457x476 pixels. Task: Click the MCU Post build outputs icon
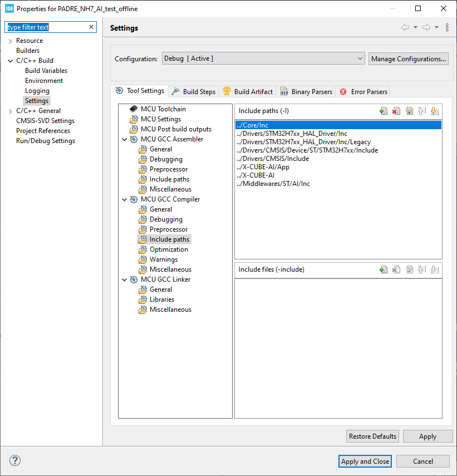[x=134, y=129]
